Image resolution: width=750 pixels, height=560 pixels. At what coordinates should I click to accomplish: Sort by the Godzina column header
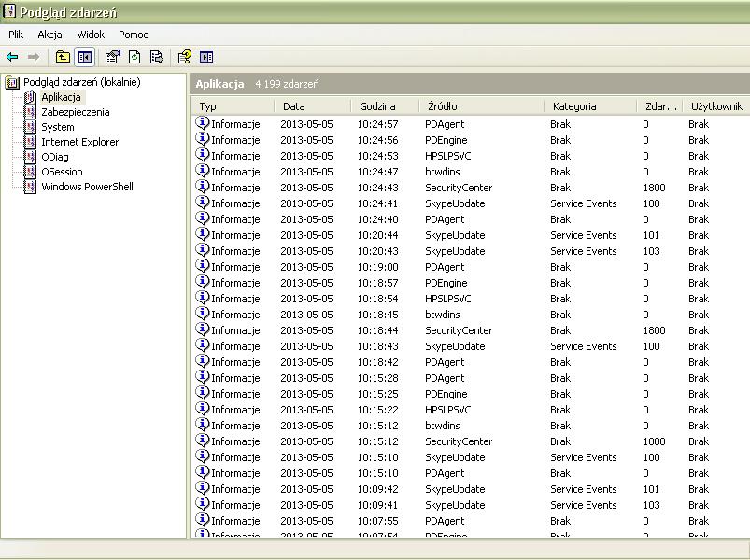pyautogui.click(x=385, y=106)
